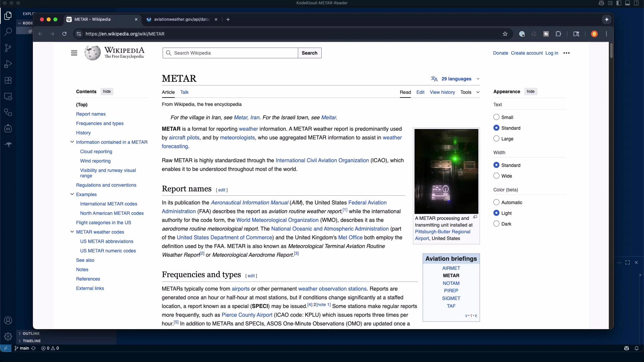Viewport: 644px width, 362px height.
Task: Open the browser extensions puzzle-piece icon
Action: pyautogui.click(x=558, y=34)
